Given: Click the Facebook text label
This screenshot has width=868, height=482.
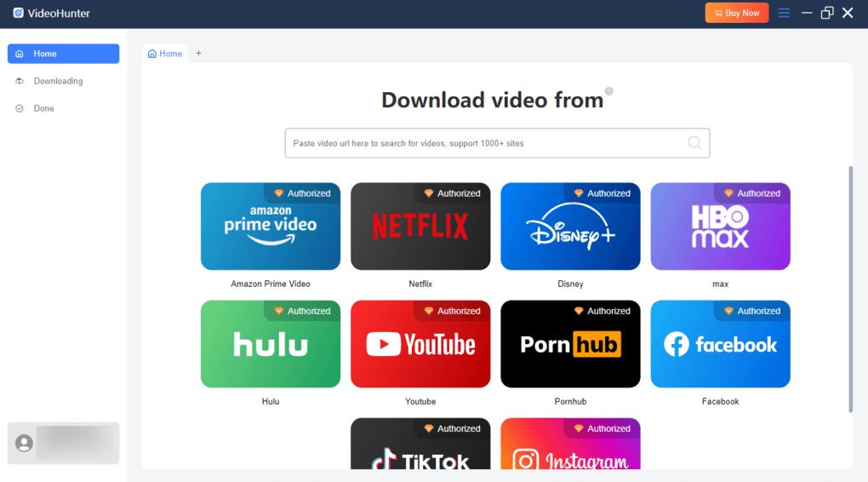Looking at the screenshot, I should [720, 401].
